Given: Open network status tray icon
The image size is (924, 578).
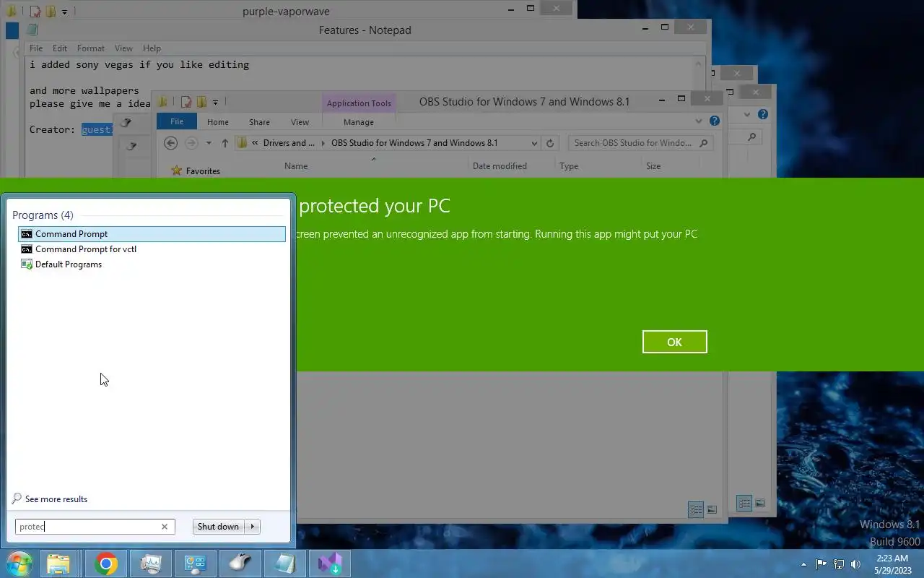Looking at the screenshot, I should (x=839, y=564).
